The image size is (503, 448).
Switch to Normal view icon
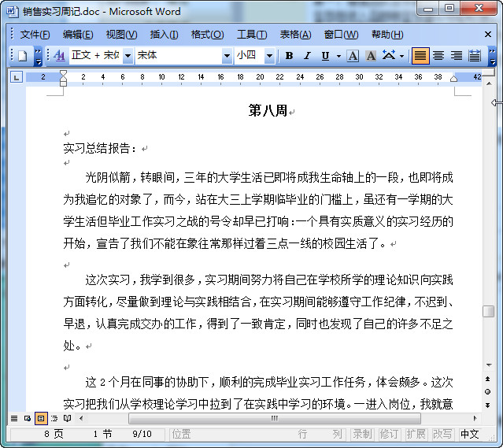point(14,418)
